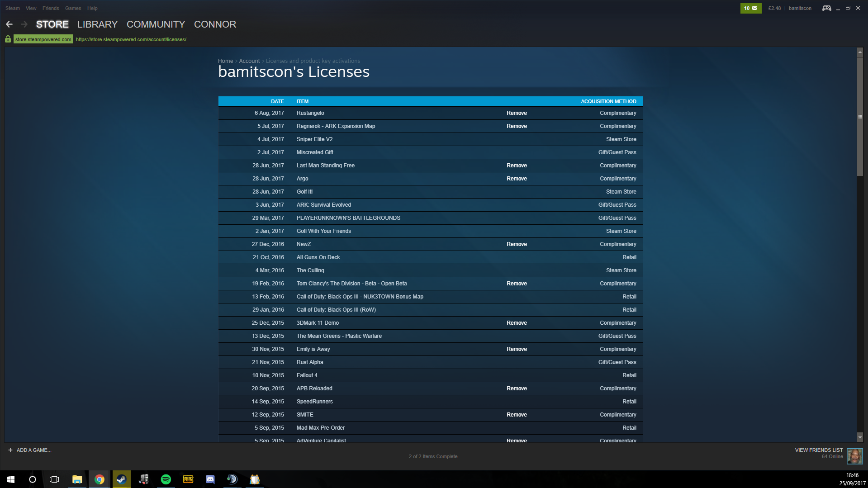The width and height of the screenshot is (868, 488).
Task: Click the scrollbar down arrow
Action: click(860, 437)
